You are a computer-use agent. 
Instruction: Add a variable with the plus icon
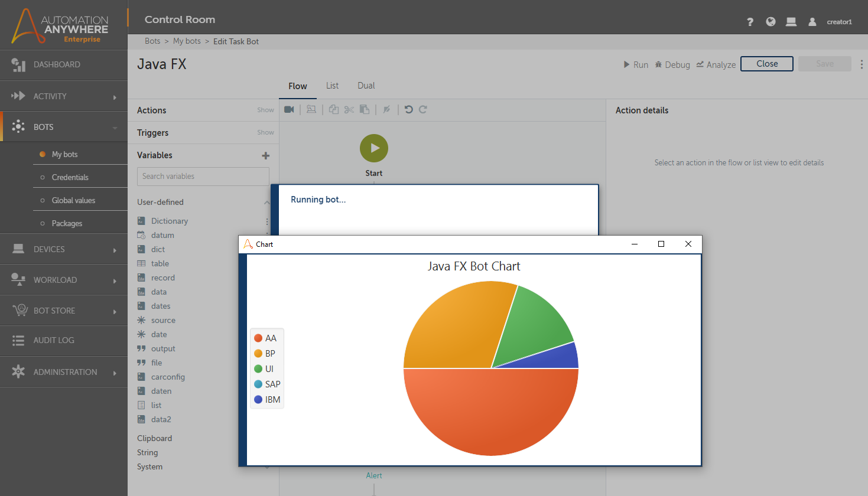[x=265, y=155]
